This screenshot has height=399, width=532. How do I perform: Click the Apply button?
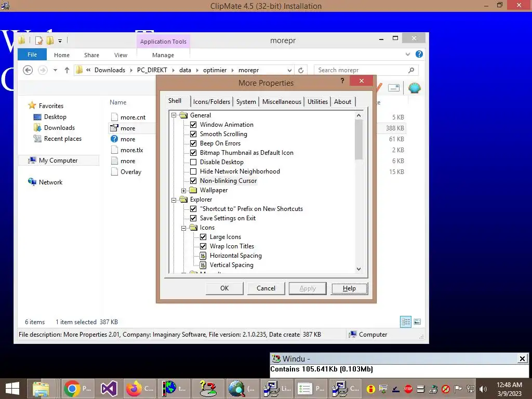tap(308, 288)
